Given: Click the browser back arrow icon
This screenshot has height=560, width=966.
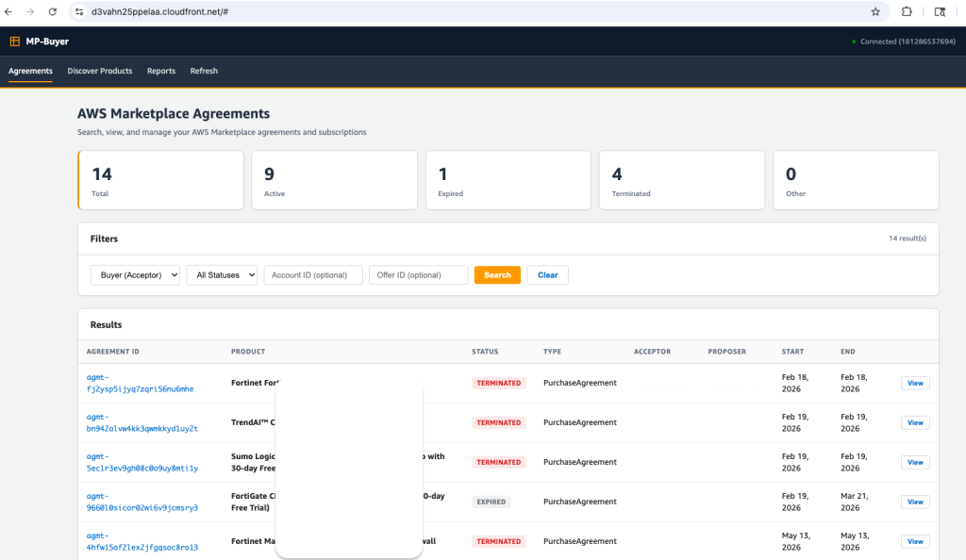Looking at the screenshot, I should tap(8, 11).
